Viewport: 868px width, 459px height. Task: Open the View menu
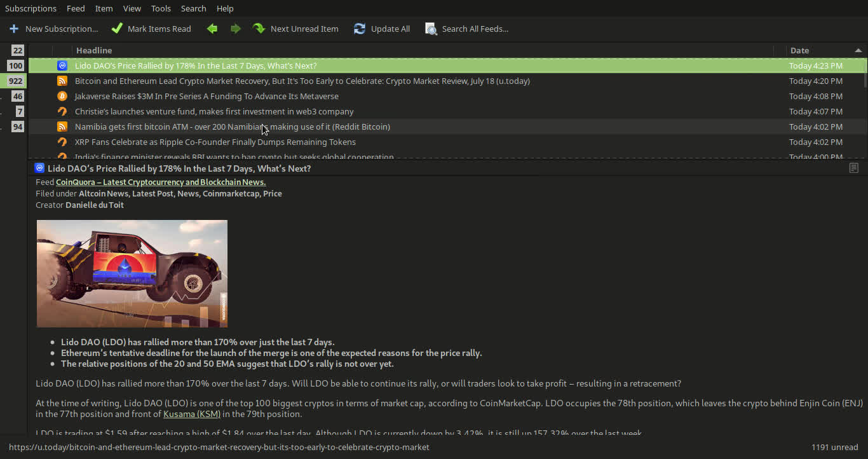pos(132,8)
